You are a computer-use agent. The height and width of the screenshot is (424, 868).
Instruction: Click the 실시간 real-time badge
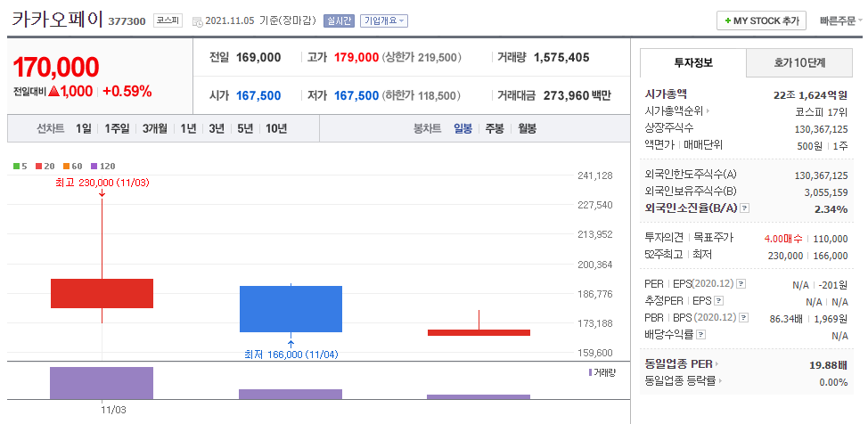coord(339,21)
